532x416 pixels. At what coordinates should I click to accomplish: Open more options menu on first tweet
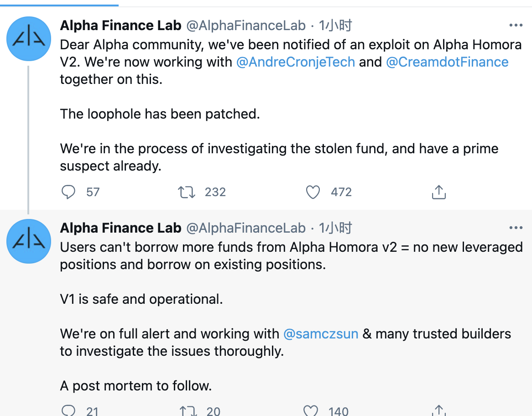[x=516, y=26]
